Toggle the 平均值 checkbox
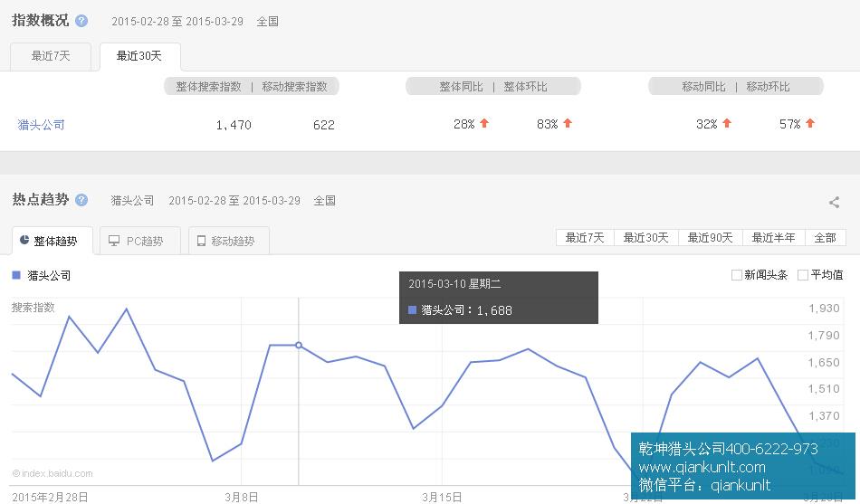 [803, 275]
